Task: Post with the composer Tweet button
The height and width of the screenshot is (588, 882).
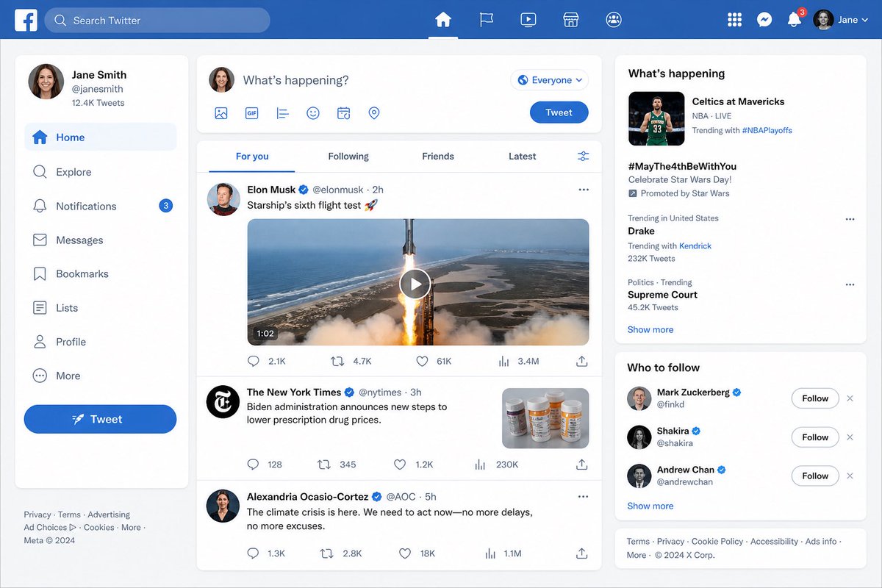Action: point(559,112)
